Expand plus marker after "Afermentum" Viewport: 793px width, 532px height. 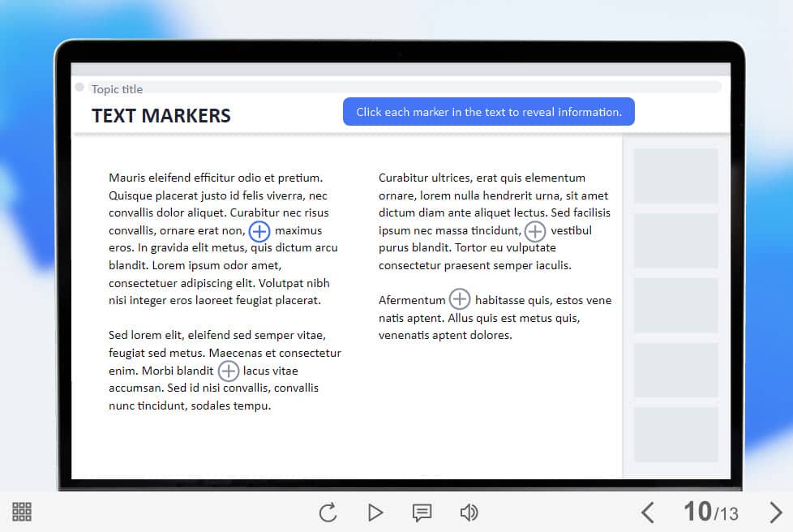click(460, 299)
